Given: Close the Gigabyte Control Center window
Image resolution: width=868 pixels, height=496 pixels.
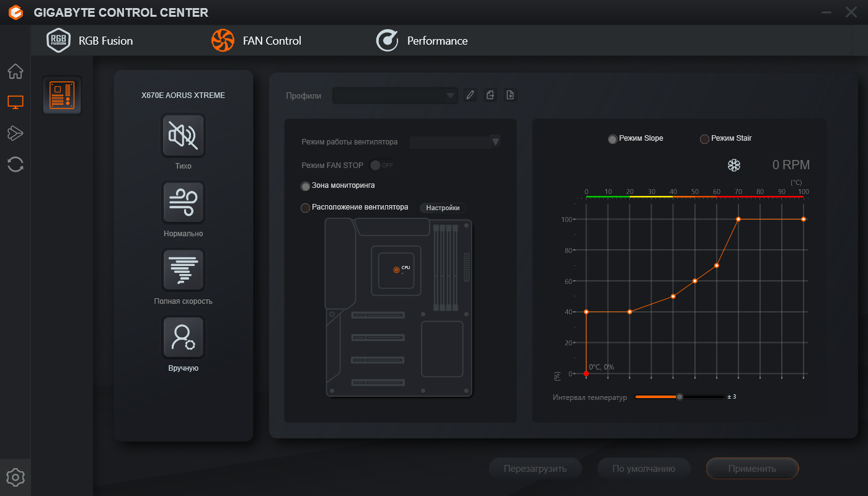Looking at the screenshot, I should [851, 12].
